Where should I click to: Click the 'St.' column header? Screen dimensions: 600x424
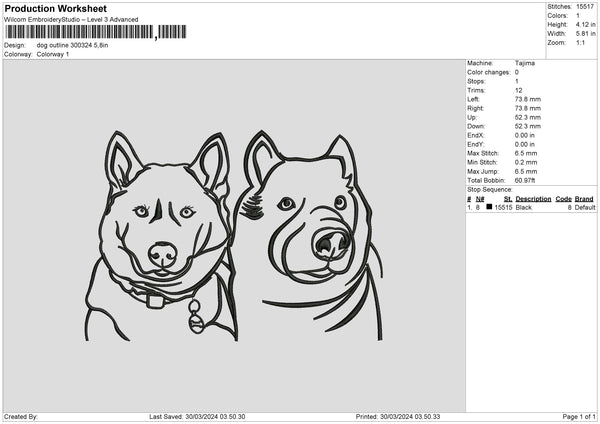(x=508, y=199)
